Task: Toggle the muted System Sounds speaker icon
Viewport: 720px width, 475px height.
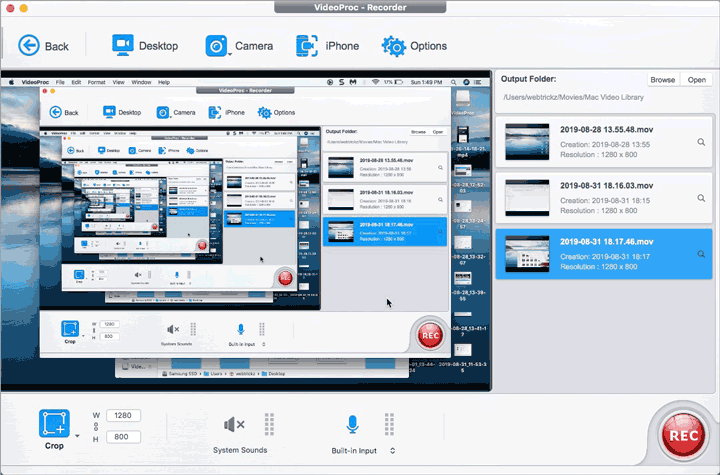Action: 234,425
